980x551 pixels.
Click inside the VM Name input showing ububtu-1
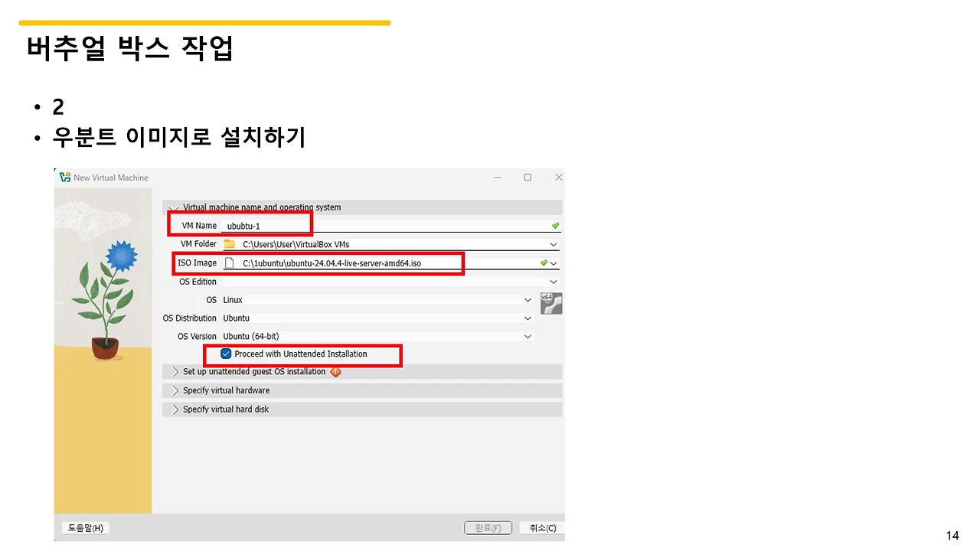[260, 225]
